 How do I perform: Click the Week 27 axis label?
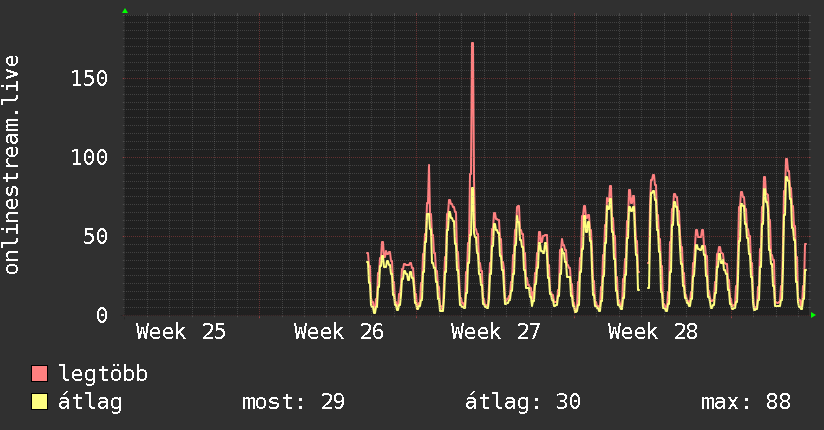496,332
